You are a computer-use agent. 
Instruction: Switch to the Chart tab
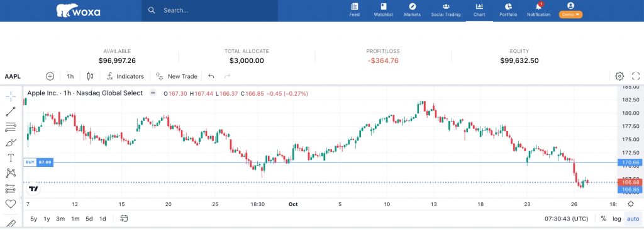(479, 10)
